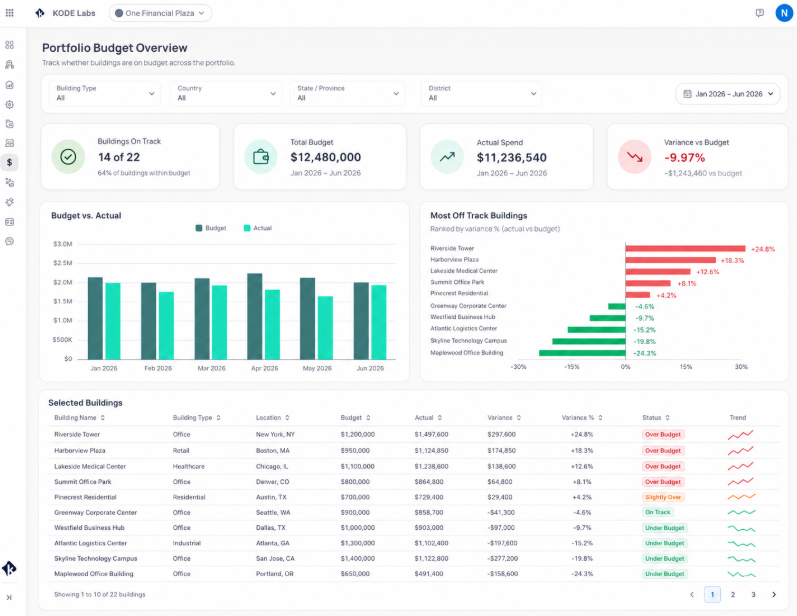Viewport: 797px width, 616px height.
Task: Open the dashboard grid sidebar icon
Action: (x=9, y=45)
